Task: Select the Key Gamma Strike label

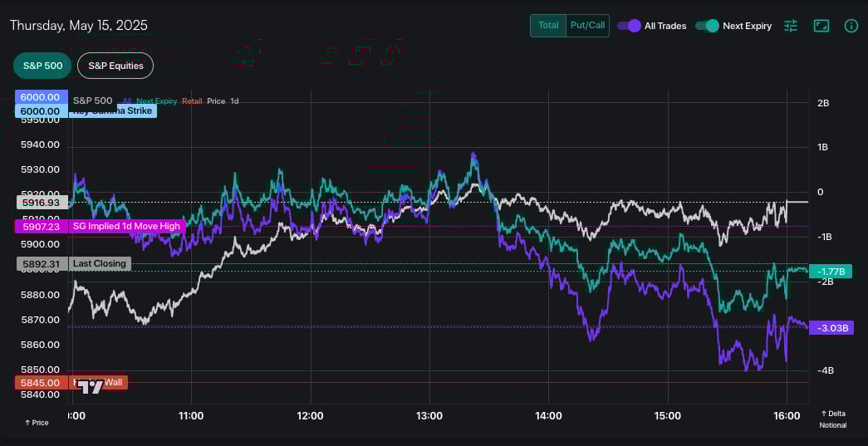Action: pyautogui.click(x=112, y=111)
